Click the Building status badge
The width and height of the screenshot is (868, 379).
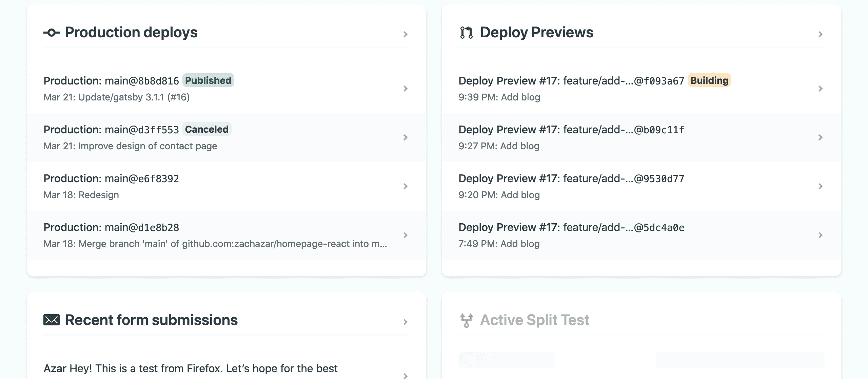point(709,80)
